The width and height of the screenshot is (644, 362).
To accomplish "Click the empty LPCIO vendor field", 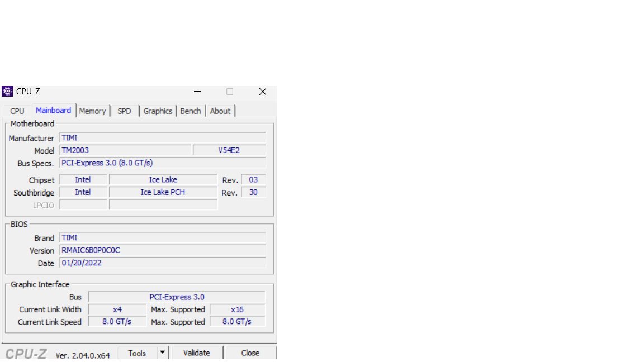I will click(83, 205).
